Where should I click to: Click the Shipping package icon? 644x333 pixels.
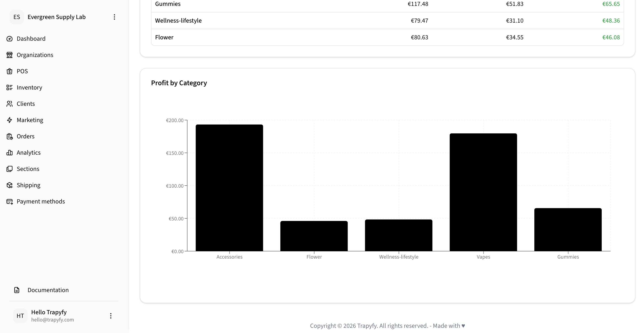(x=9, y=185)
